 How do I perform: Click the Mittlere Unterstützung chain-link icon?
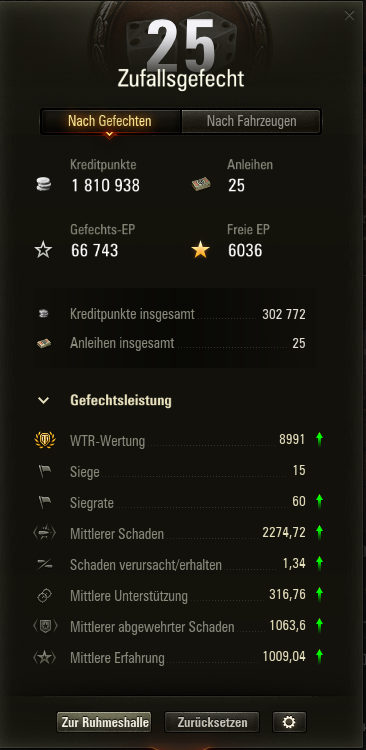pyautogui.click(x=44, y=596)
